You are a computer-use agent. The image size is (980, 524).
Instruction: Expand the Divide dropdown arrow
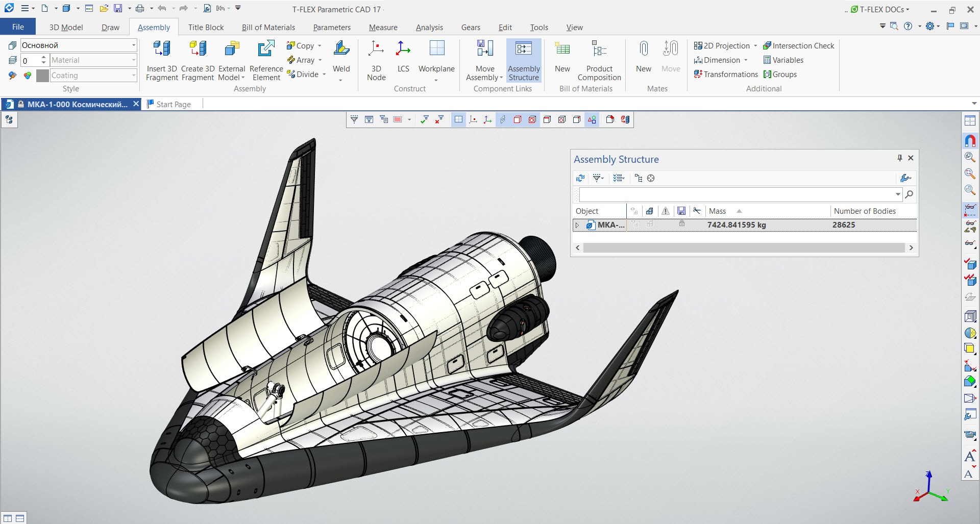324,74
